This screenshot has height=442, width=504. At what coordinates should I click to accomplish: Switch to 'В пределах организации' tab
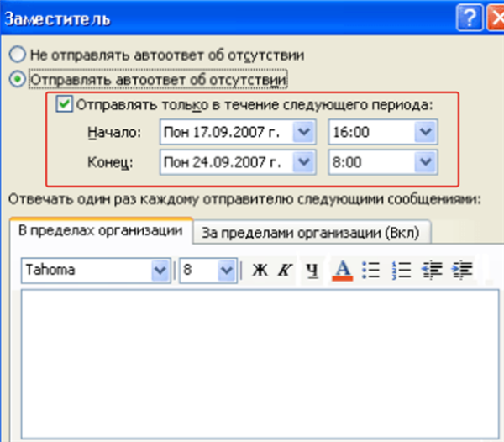(101, 230)
